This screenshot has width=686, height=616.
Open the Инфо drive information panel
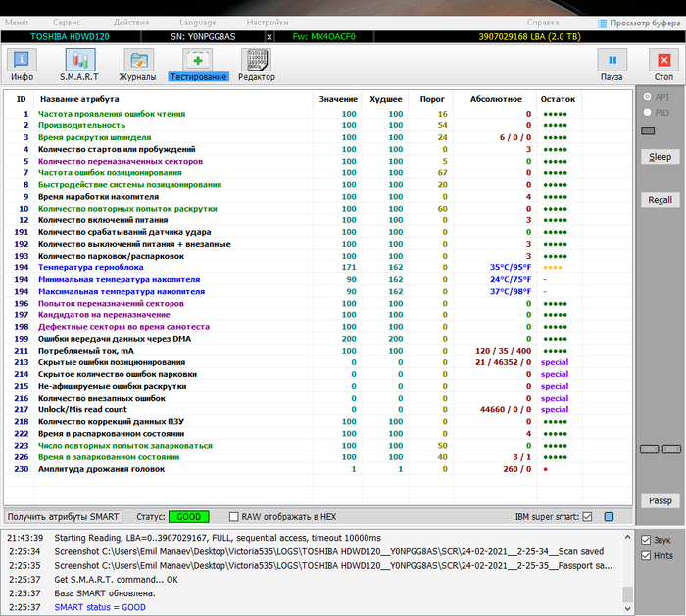[x=22, y=65]
